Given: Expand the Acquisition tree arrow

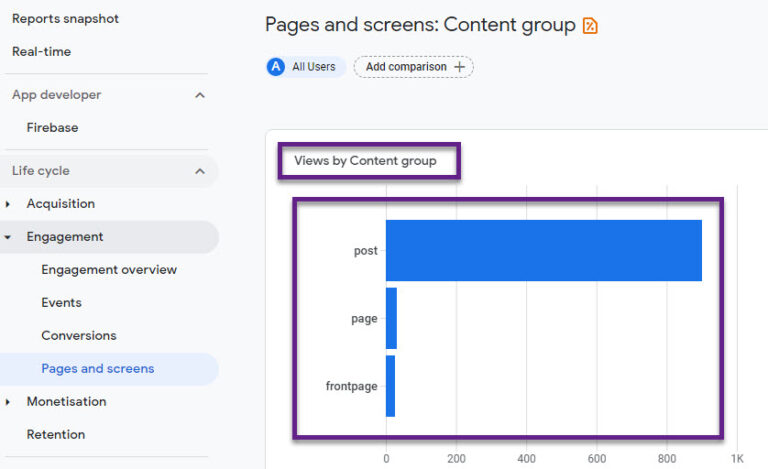Looking at the screenshot, I should [x=8, y=204].
